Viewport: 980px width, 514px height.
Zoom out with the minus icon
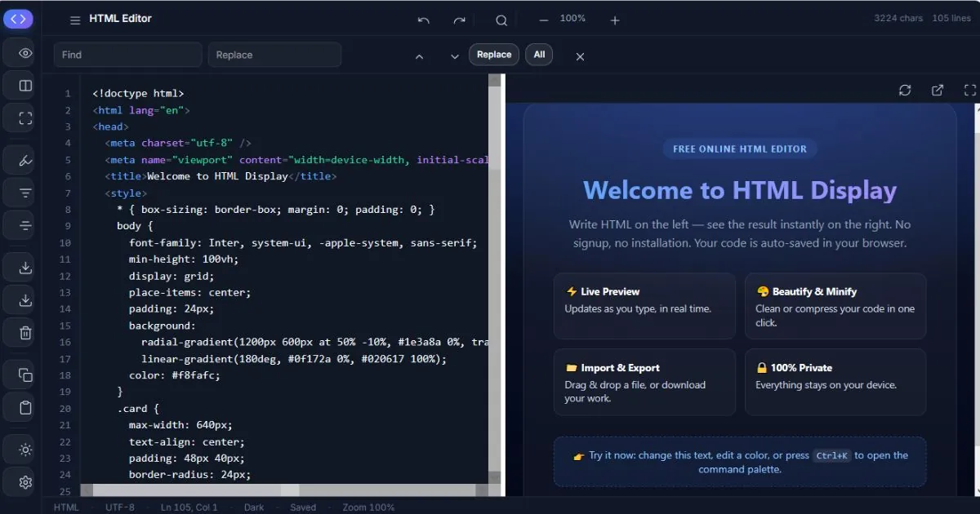[544, 20]
